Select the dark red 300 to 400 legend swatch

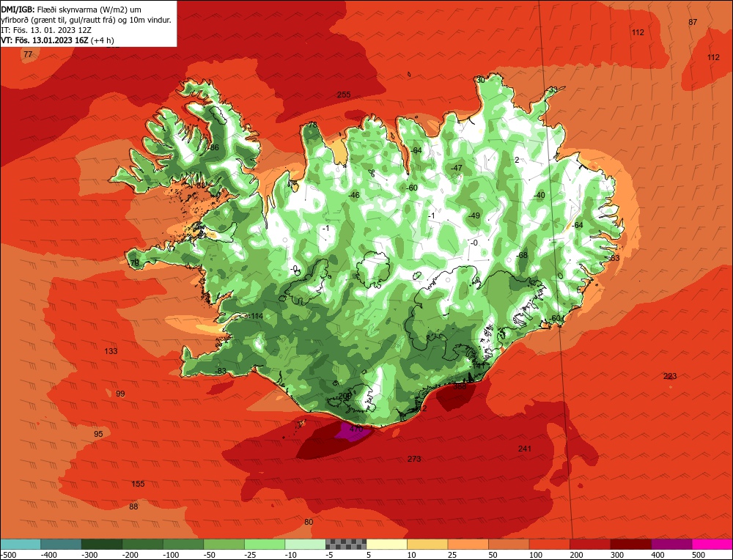(x=631, y=544)
